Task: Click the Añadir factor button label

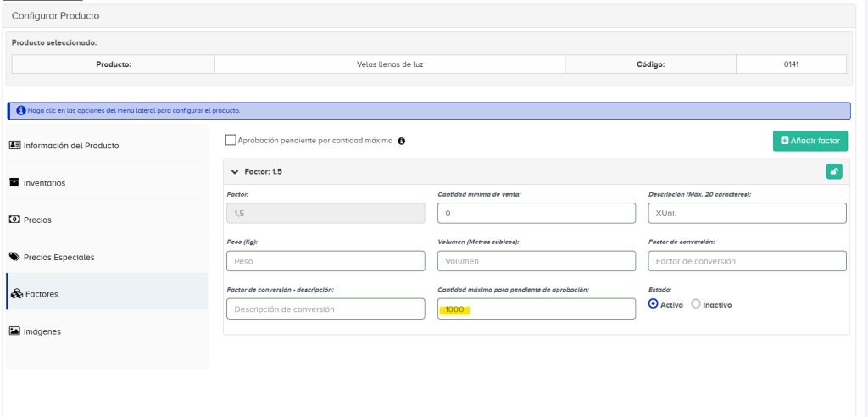Action: tap(815, 141)
